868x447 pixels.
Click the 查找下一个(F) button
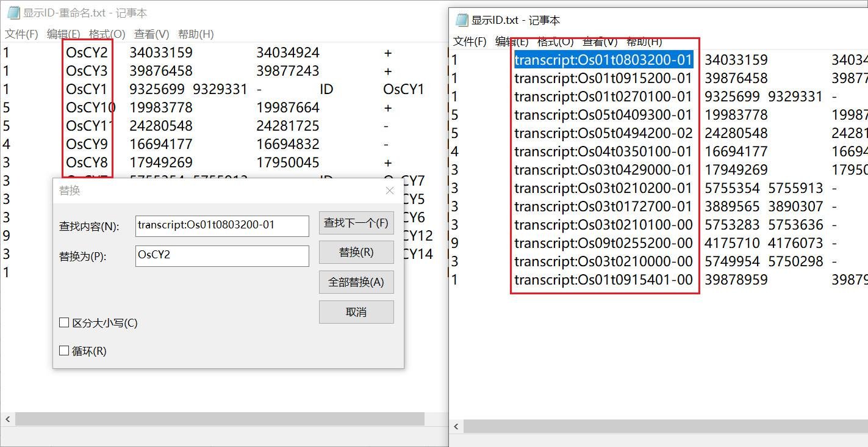coord(356,223)
